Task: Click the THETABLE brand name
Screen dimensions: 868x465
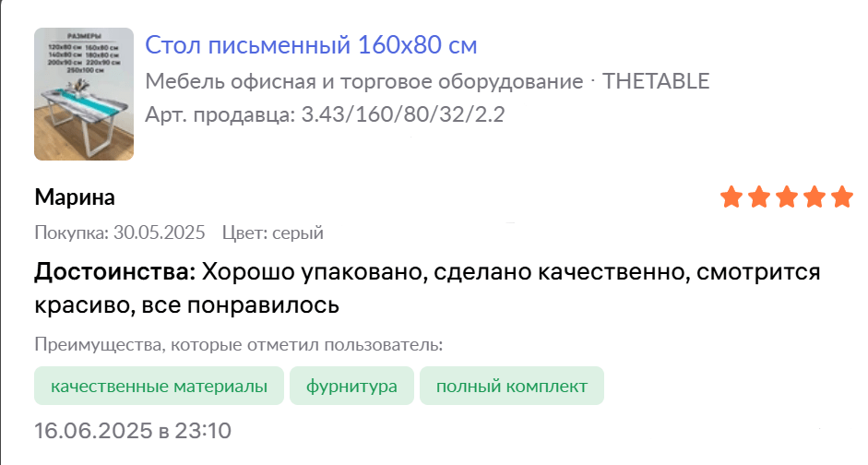Action: click(x=656, y=81)
